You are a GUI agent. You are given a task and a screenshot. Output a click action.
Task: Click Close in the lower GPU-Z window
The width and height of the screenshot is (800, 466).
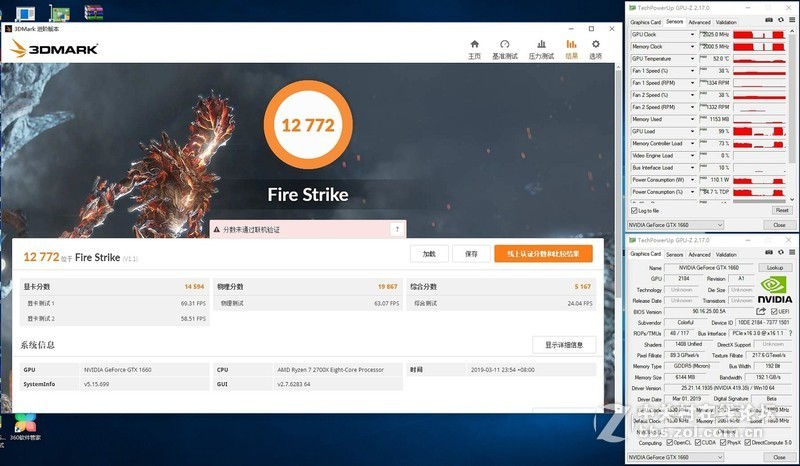coord(779,457)
